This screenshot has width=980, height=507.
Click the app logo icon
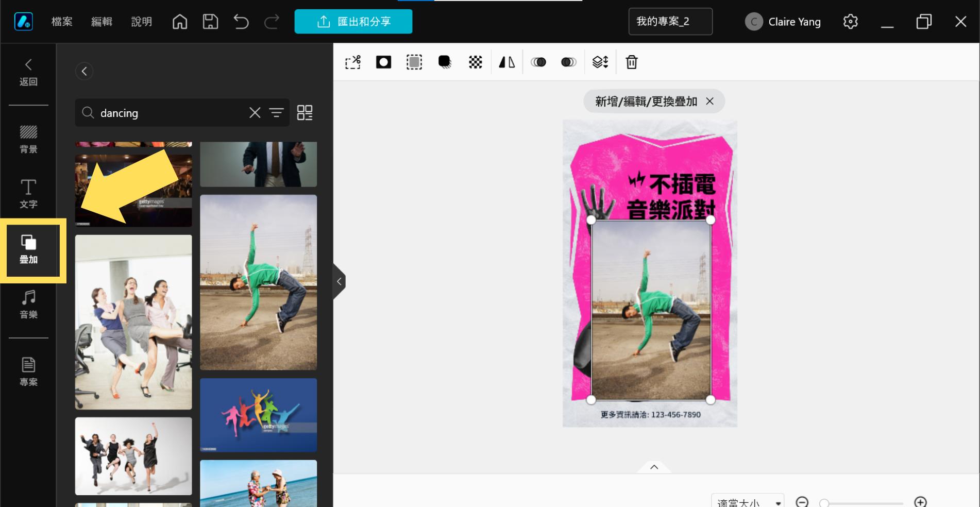point(24,22)
